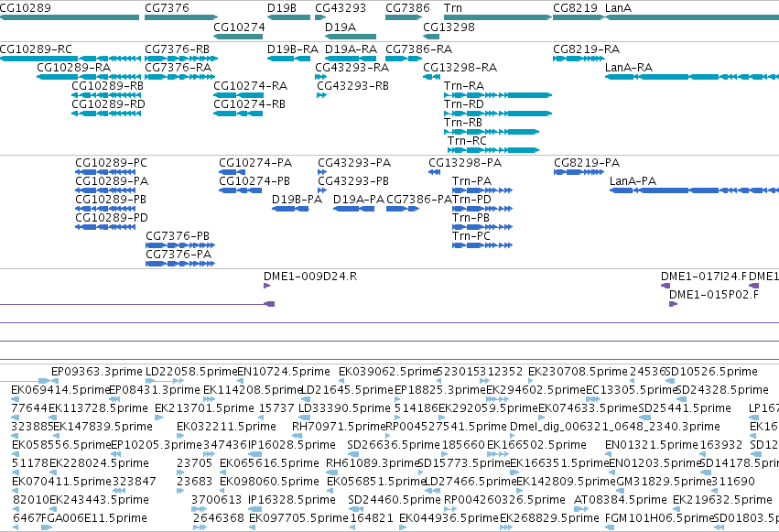Click protein CG10274-PA

[255, 163]
